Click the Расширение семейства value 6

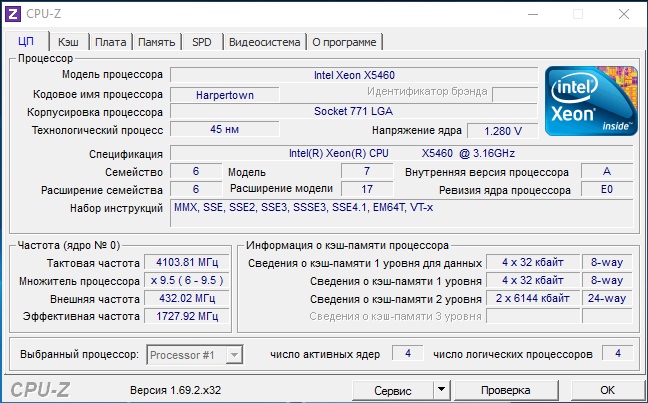pyautogui.click(x=196, y=189)
